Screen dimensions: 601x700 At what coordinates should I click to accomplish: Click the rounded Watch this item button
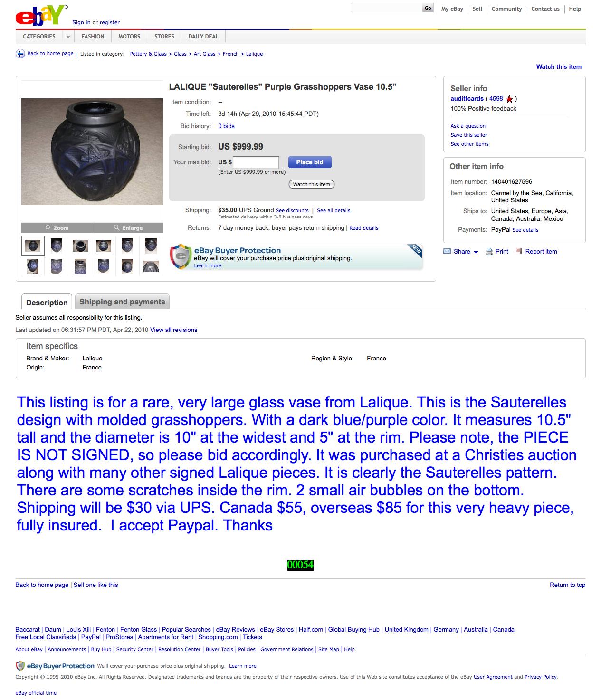click(312, 184)
